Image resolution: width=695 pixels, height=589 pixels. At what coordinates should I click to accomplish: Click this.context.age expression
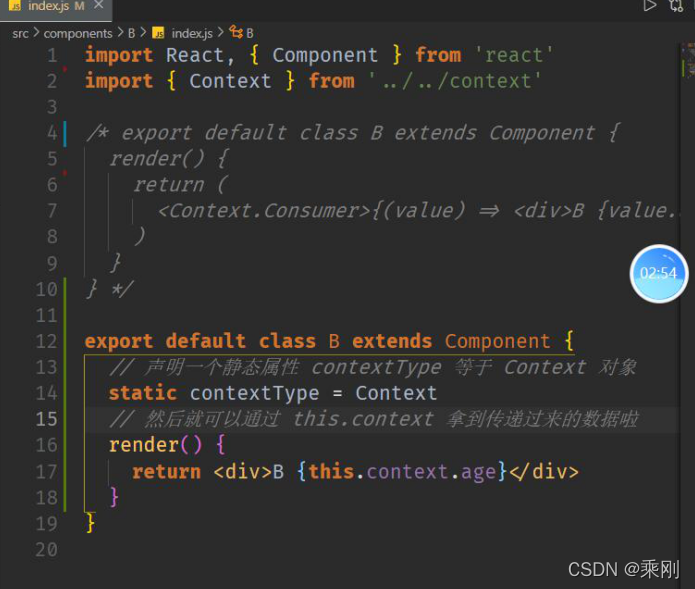[x=402, y=472]
